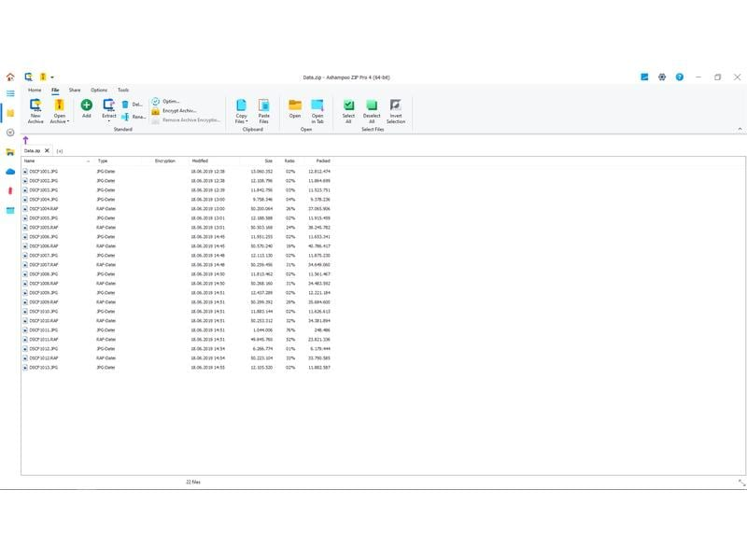Image resolution: width=747 pixels, height=560 pixels.
Task: Sort by the Modified column header
Action: tap(214, 161)
